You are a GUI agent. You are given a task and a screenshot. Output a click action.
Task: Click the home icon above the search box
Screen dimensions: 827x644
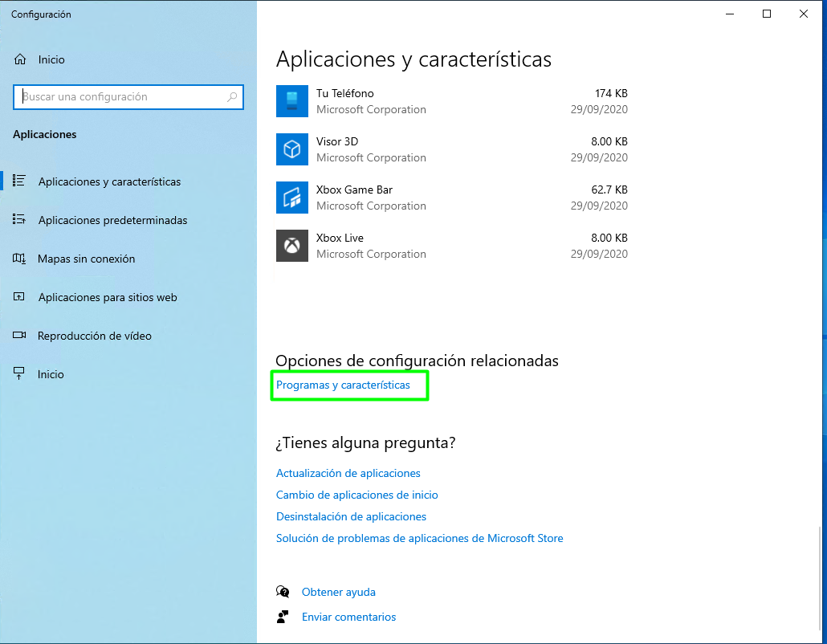tap(21, 59)
